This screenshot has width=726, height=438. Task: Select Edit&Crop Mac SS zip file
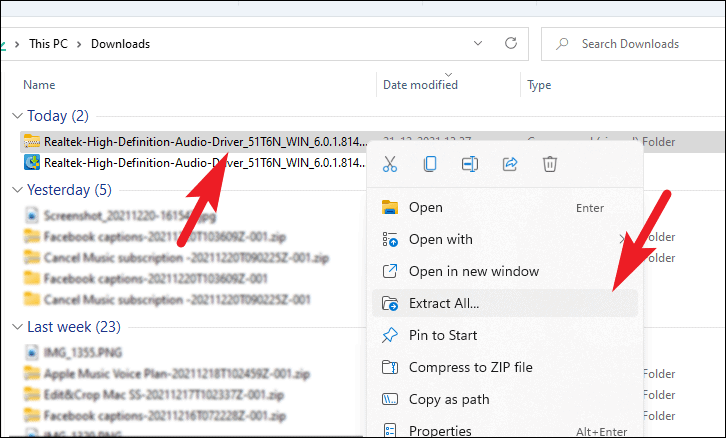[163, 394]
